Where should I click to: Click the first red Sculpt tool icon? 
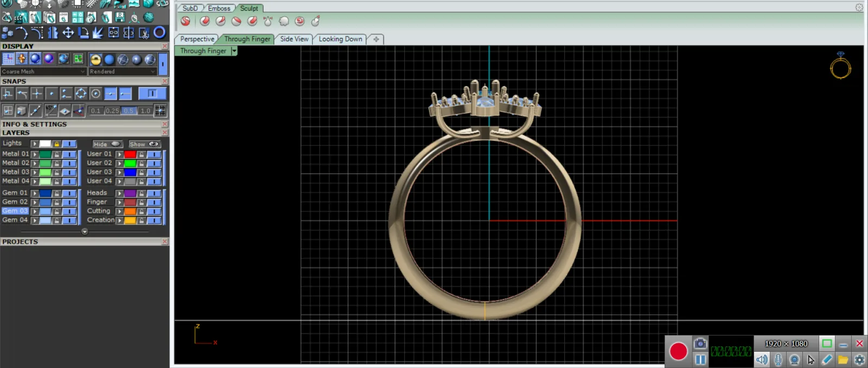tap(186, 21)
